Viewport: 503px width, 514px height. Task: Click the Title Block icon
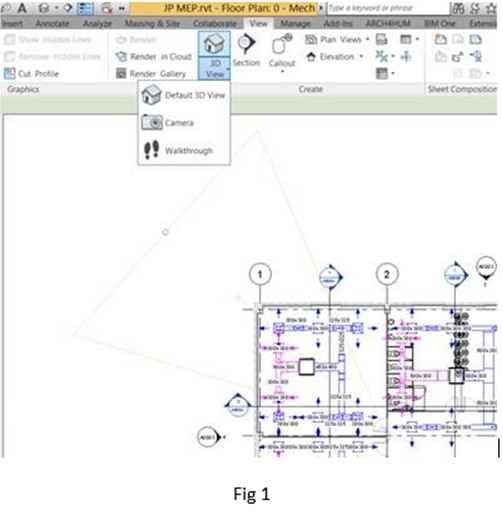click(458, 40)
